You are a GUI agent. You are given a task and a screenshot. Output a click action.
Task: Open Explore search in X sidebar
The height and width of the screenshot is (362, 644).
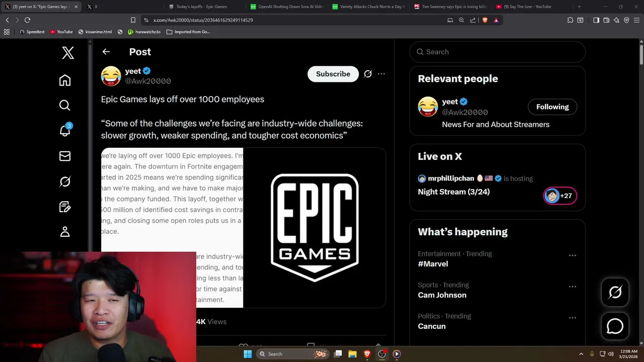pyautogui.click(x=65, y=105)
